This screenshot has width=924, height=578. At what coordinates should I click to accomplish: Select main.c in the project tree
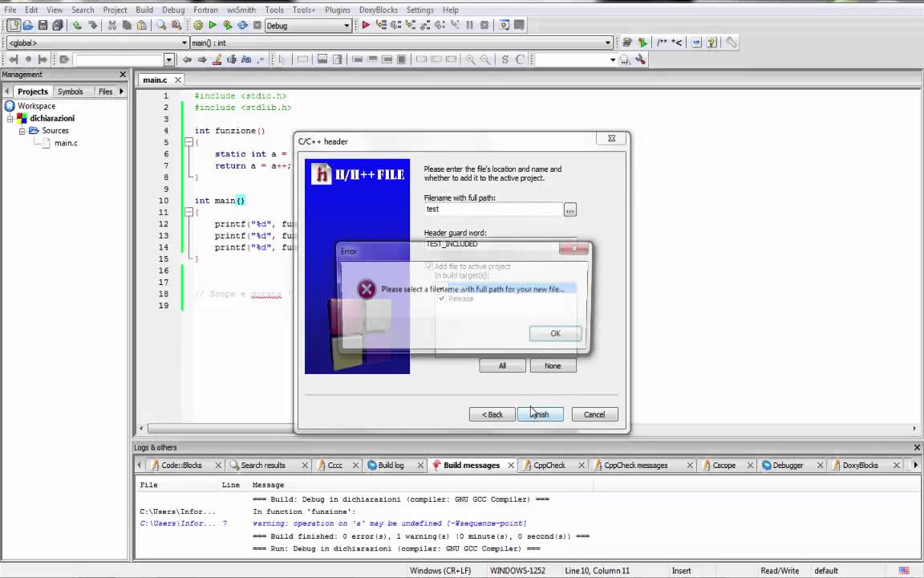pyautogui.click(x=66, y=144)
